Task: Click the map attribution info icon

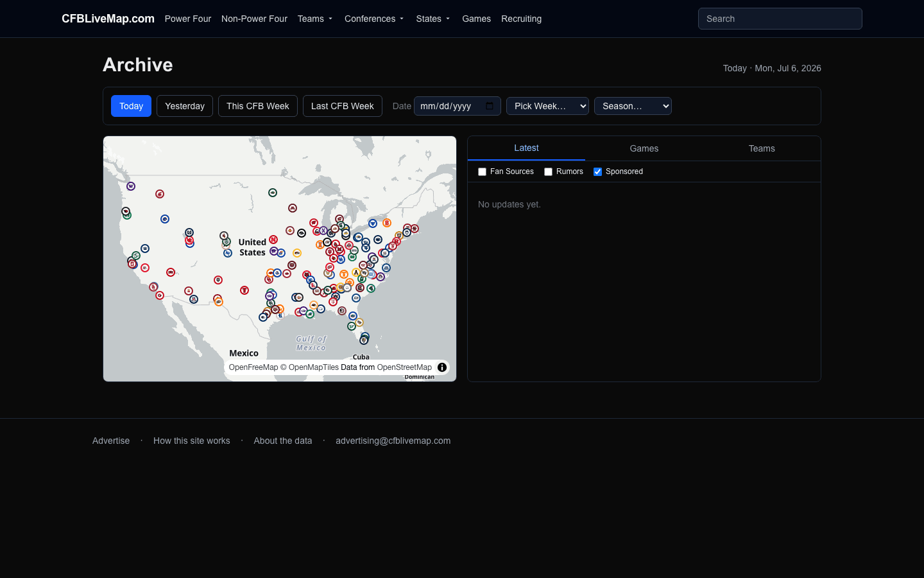Action: point(442,367)
